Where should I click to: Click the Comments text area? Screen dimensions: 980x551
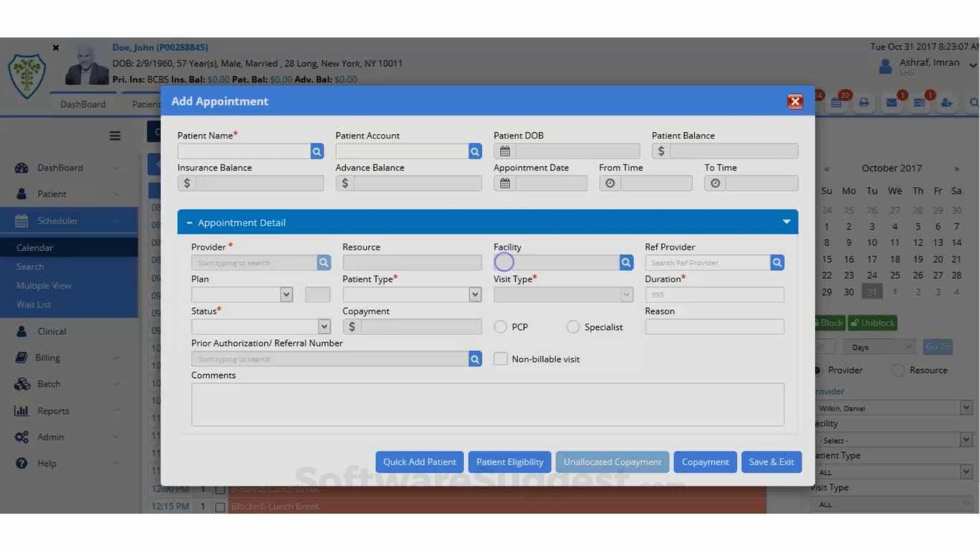pos(488,405)
